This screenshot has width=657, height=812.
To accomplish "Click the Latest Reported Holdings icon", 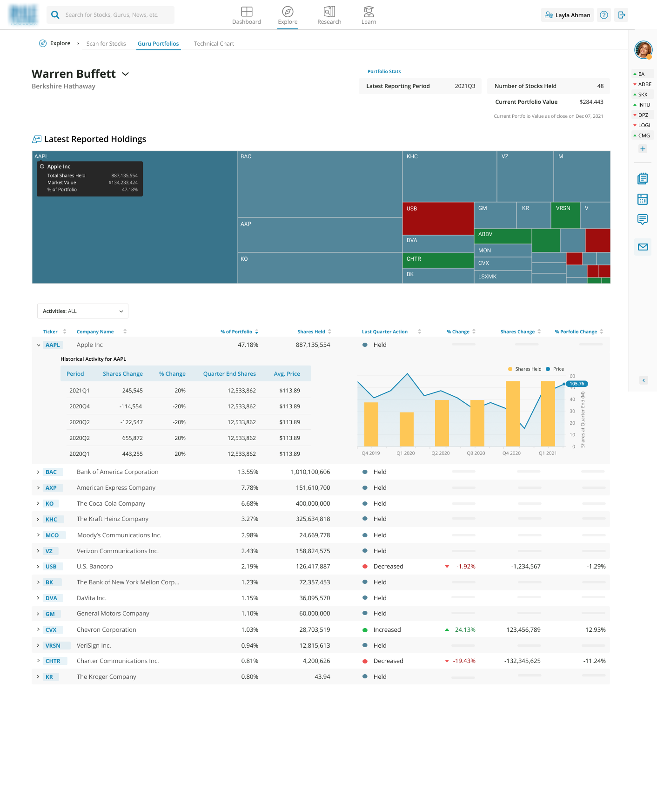I will click(37, 139).
